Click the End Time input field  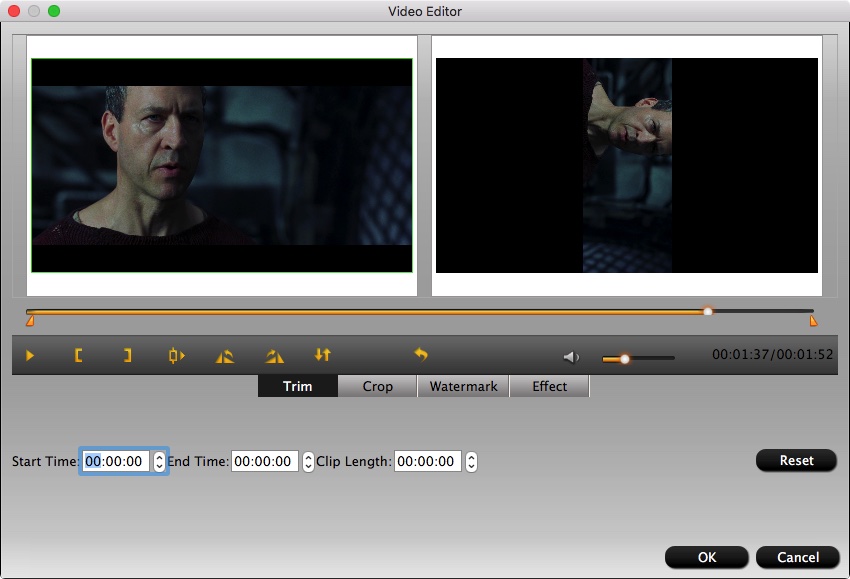[x=264, y=462]
